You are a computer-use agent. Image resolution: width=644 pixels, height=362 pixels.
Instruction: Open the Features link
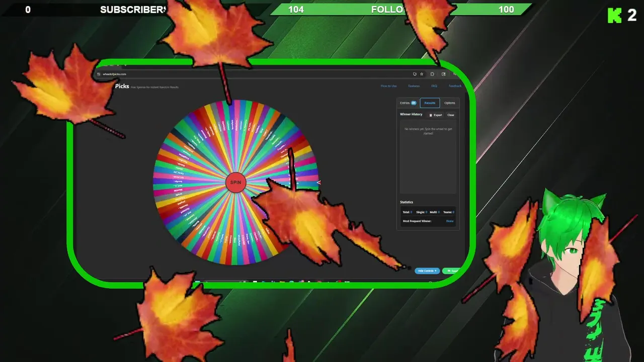click(414, 86)
